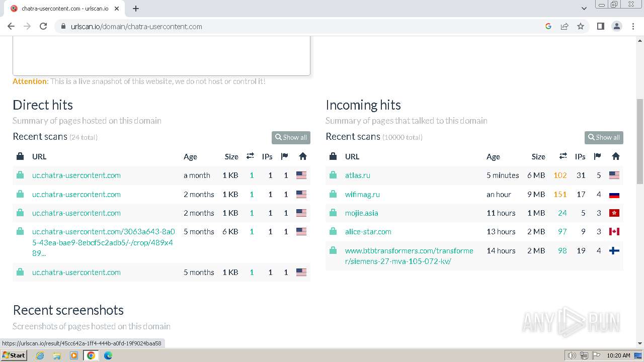Open the first uc.chatra-usercontent.com scan, a month old
Image resolution: width=644 pixels, height=362 pixels.
[76, 175]
